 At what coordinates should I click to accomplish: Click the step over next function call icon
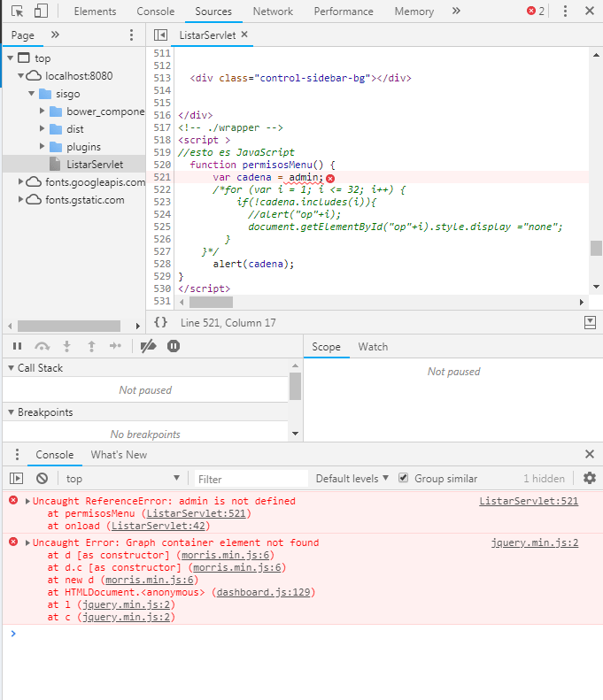pos(42,346)
